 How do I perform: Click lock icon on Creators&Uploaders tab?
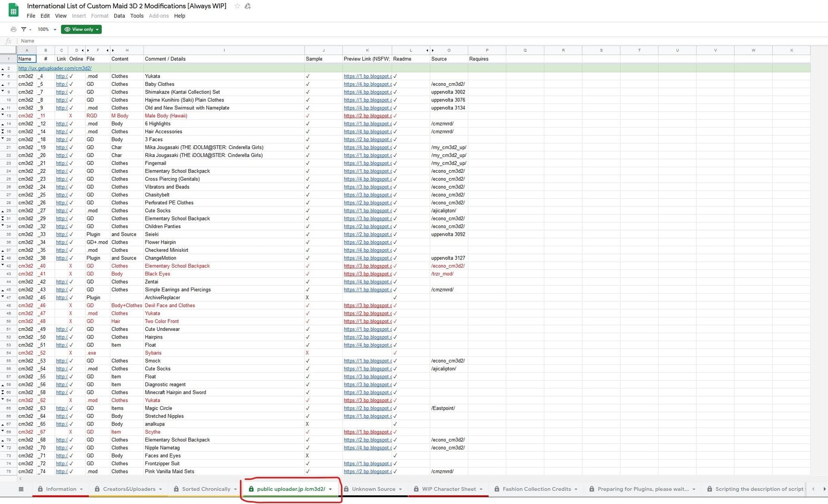97,489
